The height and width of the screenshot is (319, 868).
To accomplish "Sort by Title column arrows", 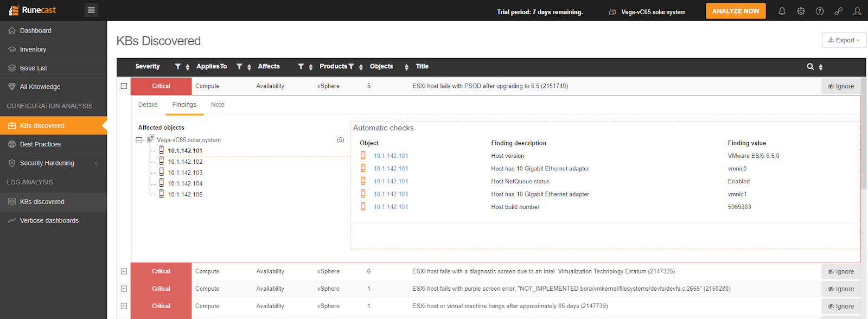I will pyautogui.click(x=821, y=67).
